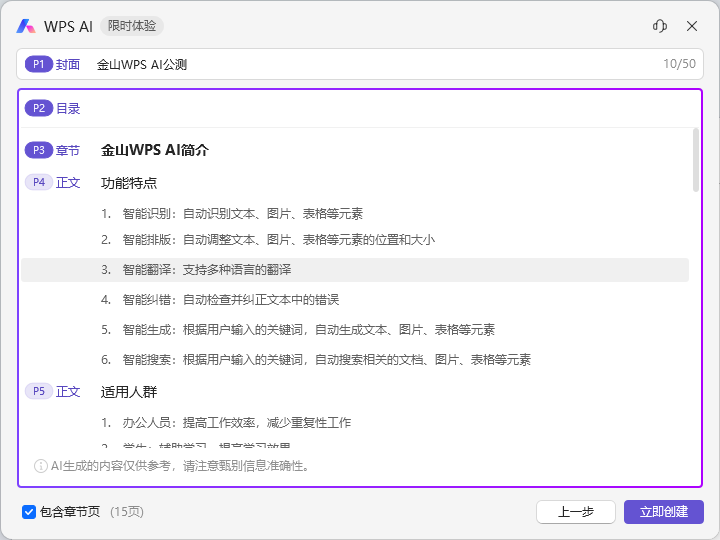
Task: Click the outline vertical scrollbar thumb
Action: (696, 158)
